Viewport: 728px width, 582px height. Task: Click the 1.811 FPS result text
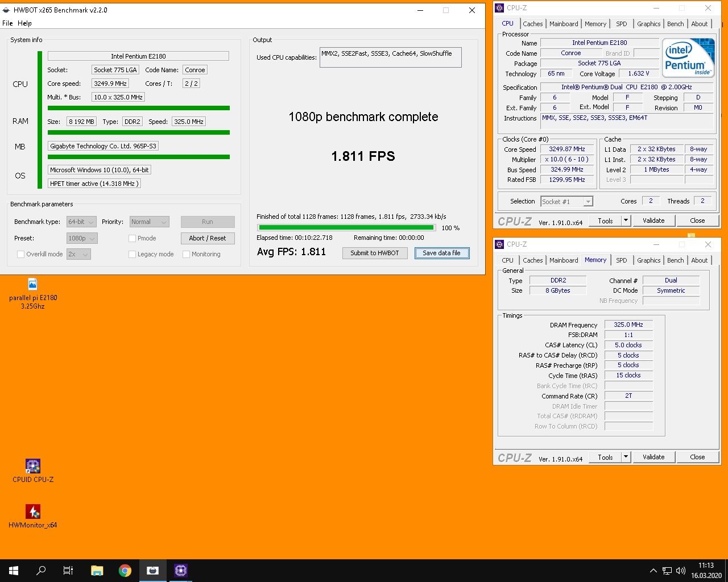363,156
